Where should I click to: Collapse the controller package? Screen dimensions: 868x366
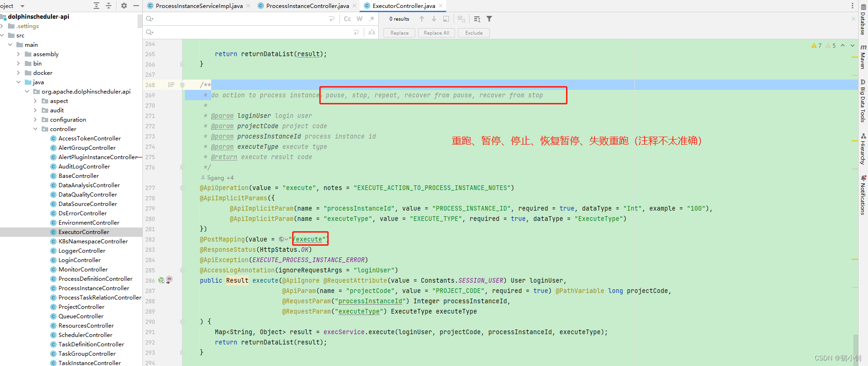36,129
